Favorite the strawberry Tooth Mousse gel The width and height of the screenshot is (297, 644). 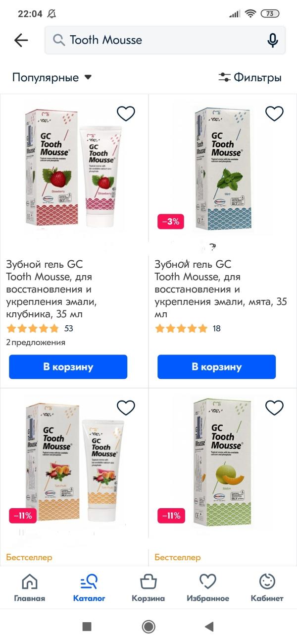tap(126, 114)
